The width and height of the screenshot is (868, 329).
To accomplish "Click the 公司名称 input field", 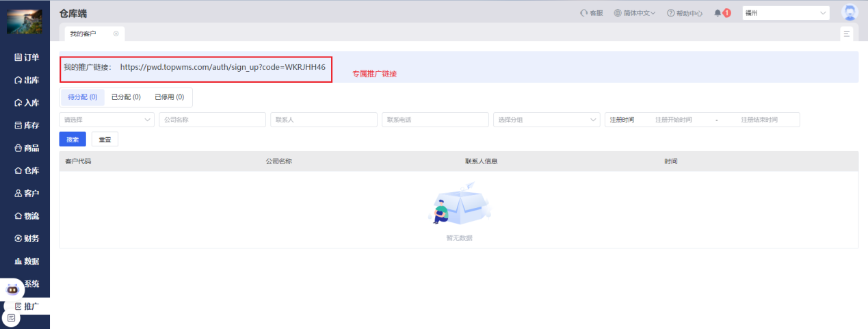I will click(x=212, y=120).
